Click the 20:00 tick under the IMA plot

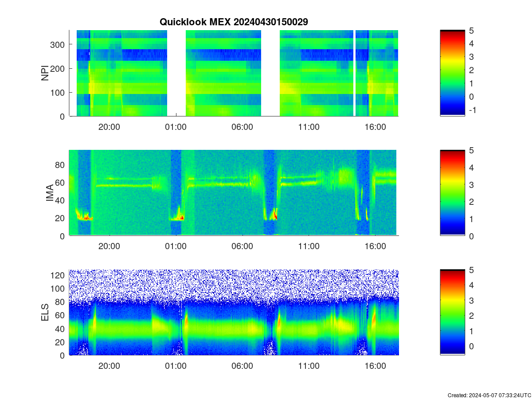pos(109,246)
